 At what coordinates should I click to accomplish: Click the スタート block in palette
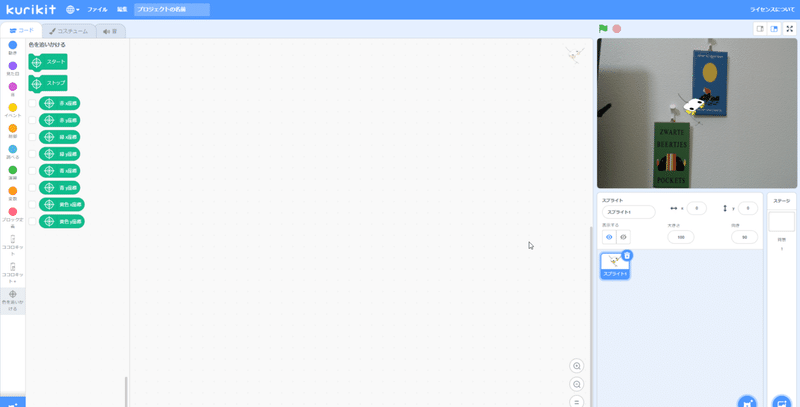pyautogui.click(x=48, y=62)
